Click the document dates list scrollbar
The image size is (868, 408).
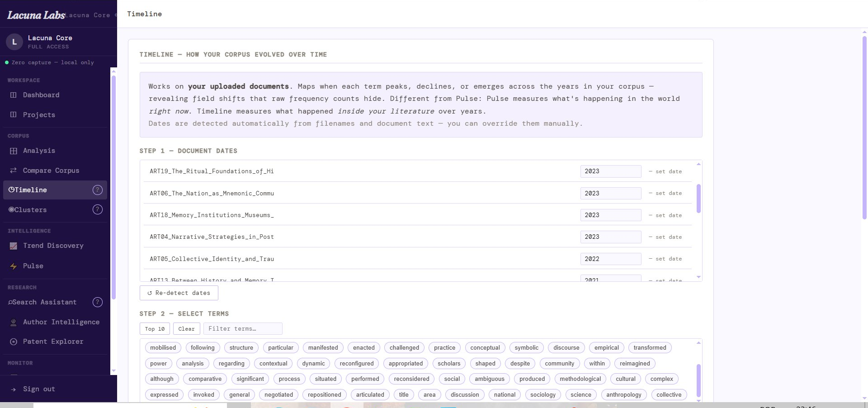698,198
